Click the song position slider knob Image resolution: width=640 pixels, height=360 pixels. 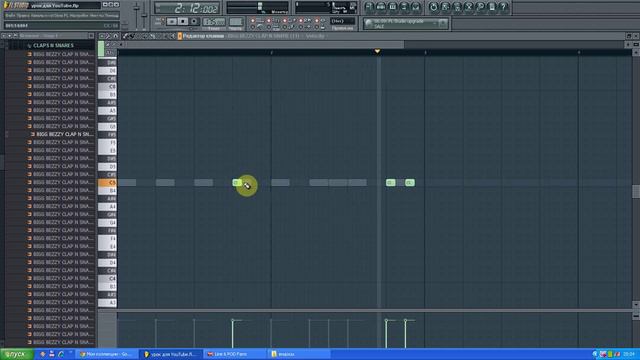click(260, 6)
